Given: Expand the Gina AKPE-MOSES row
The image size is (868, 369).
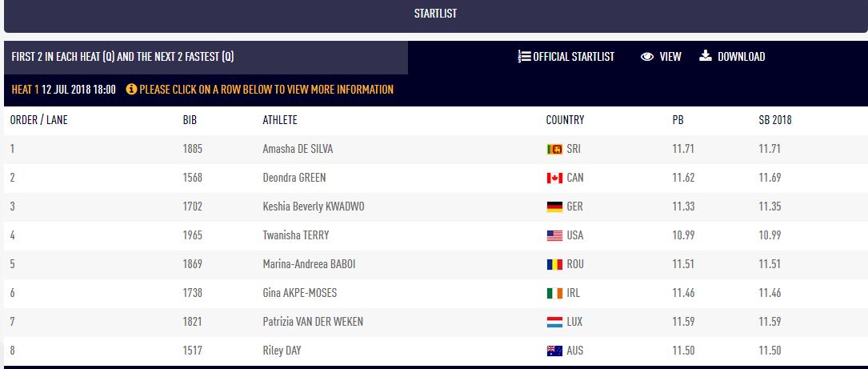Looking at the screenshot, I should 436,293.
